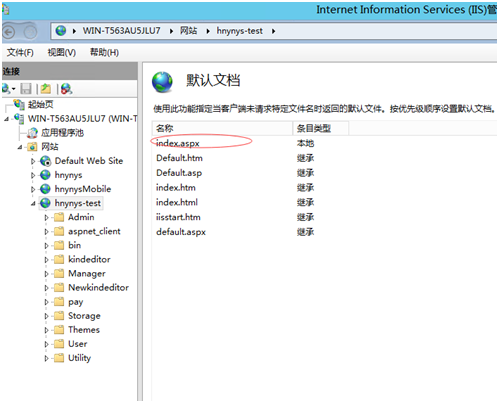
Task: Click the bin folder icon
Action: [59, 245]
